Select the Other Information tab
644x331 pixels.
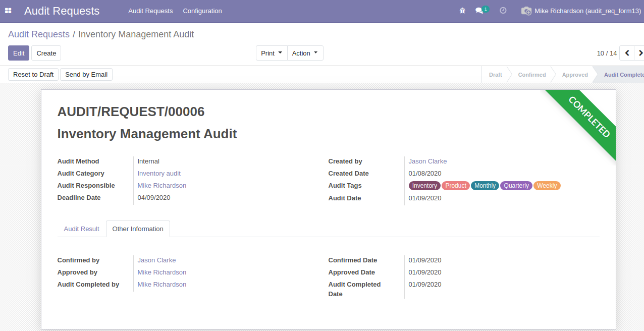(x=138, y=229)
